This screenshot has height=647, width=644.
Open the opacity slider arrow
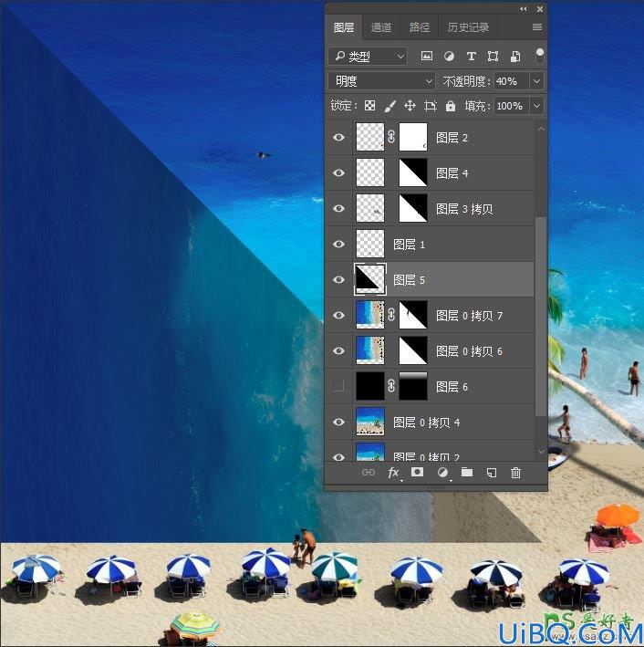(536, 81)
